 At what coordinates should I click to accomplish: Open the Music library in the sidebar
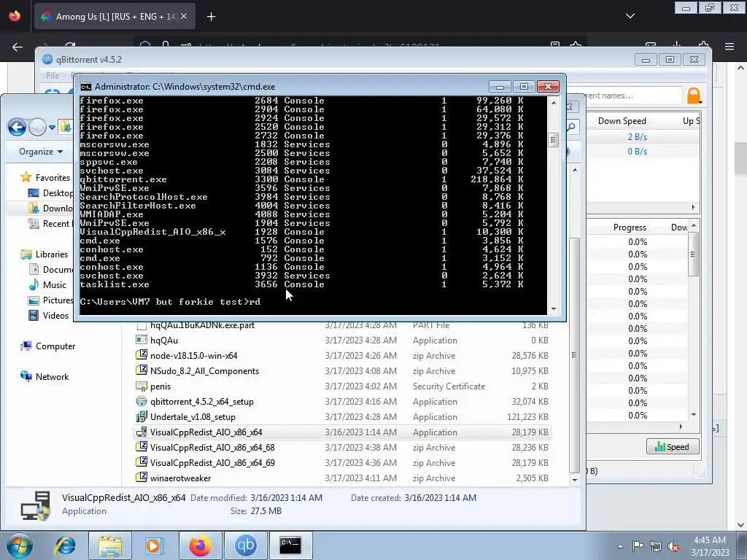(x=47, y=285)
